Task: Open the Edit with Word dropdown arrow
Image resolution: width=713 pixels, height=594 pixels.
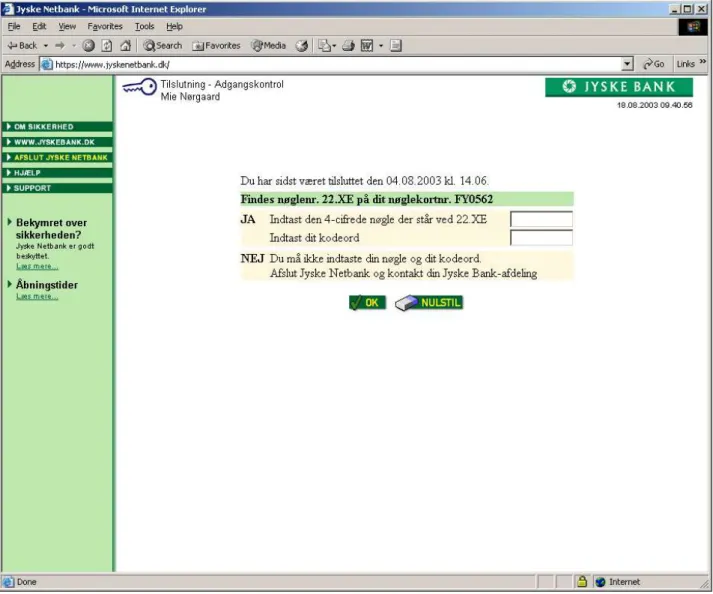Action: pyautogui.click(x=381, y=46)
